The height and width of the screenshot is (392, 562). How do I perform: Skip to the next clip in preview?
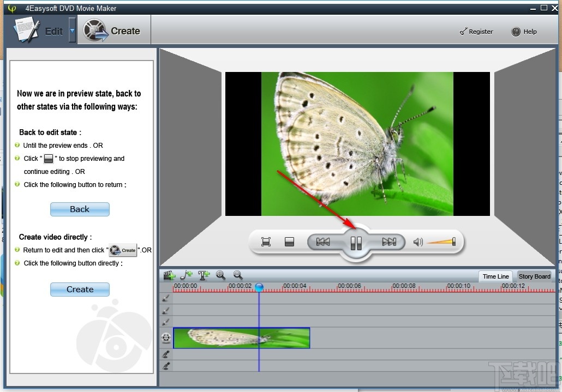tap(389, 241)
